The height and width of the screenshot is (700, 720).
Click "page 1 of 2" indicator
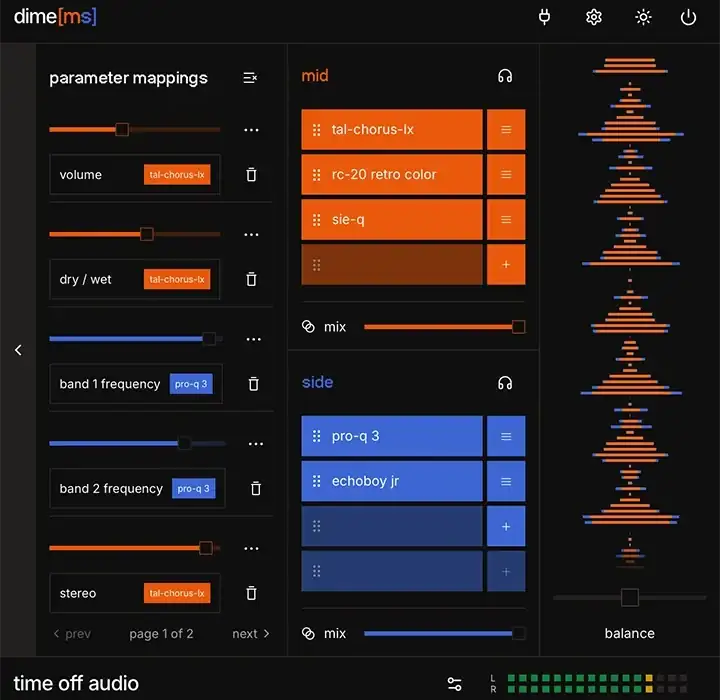click(161, 634)
